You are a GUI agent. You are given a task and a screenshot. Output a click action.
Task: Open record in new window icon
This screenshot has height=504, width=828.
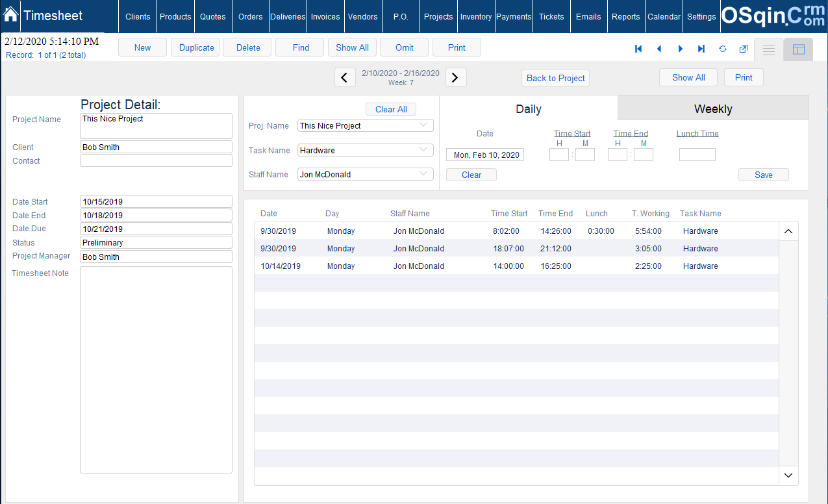(743, 48)
